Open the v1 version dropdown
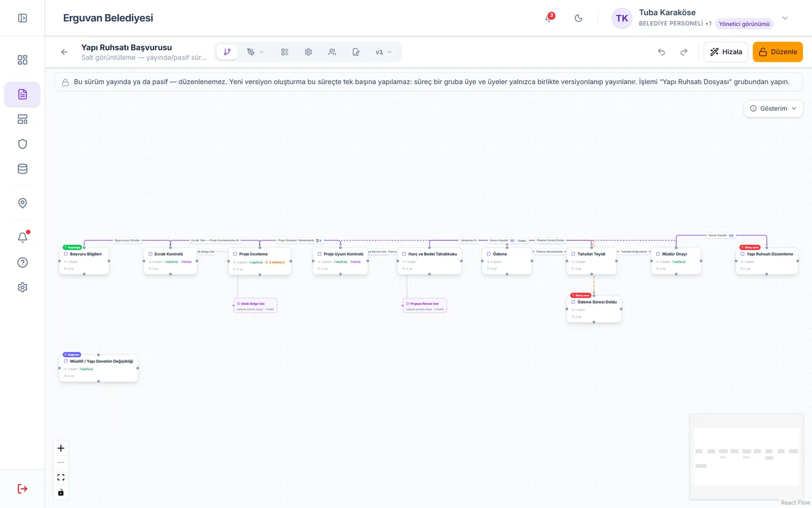 pyautogui.click(x=383, y=52)
